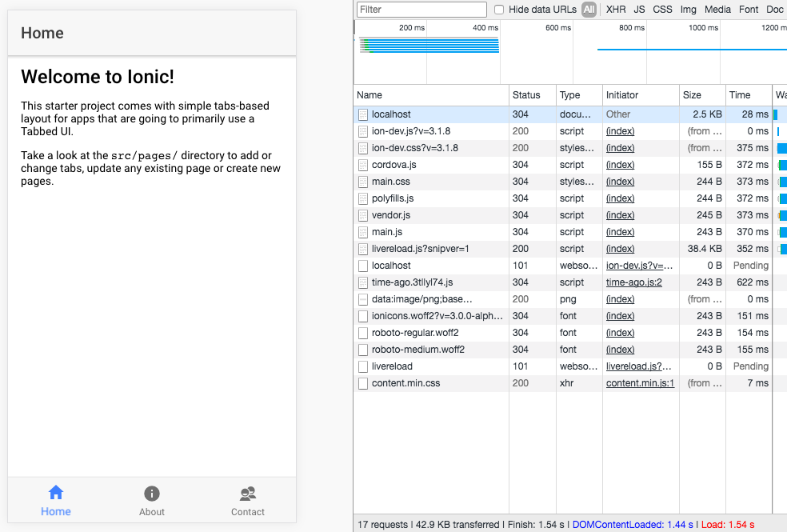Viewport: 787px width, 532px height.
Task: Click file icon of polyfills.js row
Action: click(363, 198)
